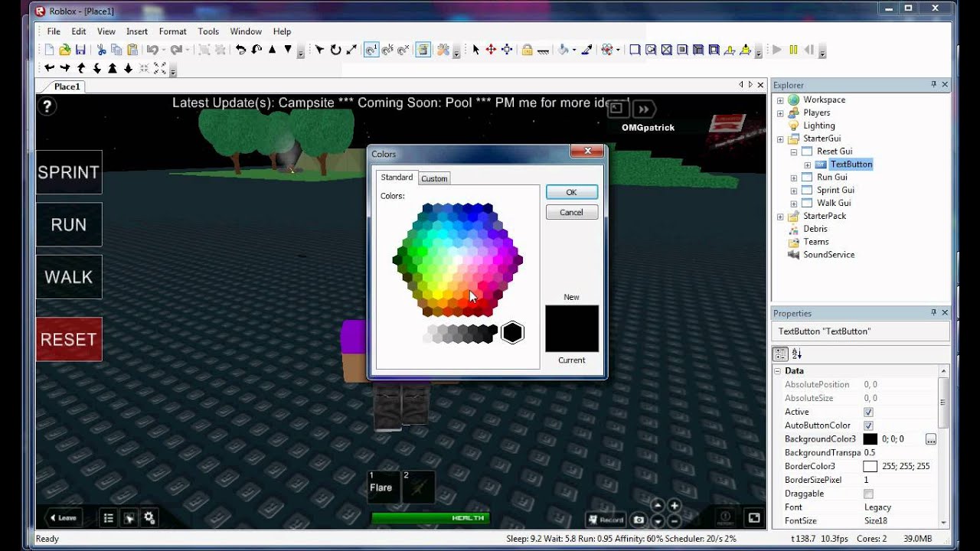Screen dimensions: 980x551
Task: Save the place using the floppy disk icon
Action: point(80,50)
